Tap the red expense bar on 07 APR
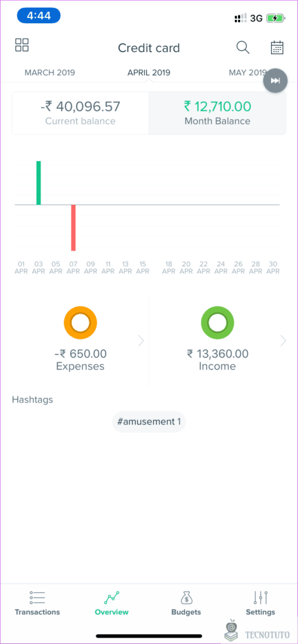Image resolution: width=298 pixels, height=644 pixels. pyautogui.click(x=73, y=227)
